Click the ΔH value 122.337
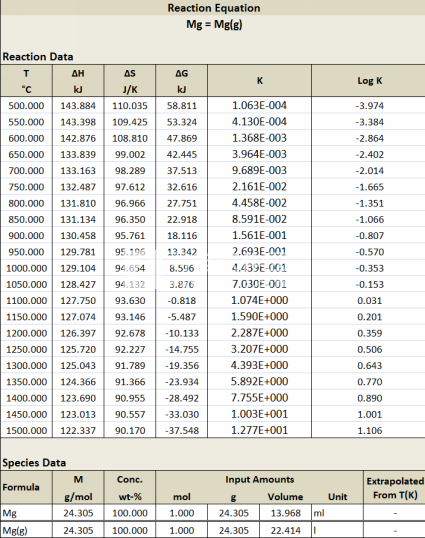This screenshot has width=425, height=538. pos(78,430)
